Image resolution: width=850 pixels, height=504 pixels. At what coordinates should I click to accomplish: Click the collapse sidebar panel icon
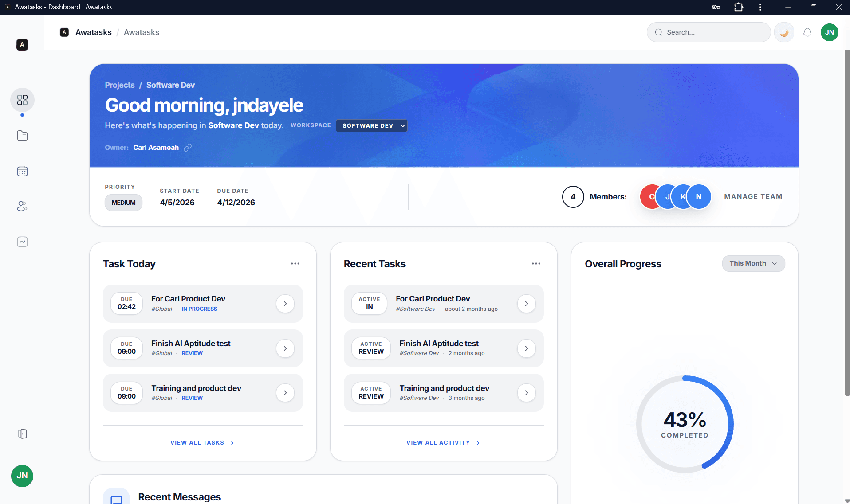[x=22, y=434]
